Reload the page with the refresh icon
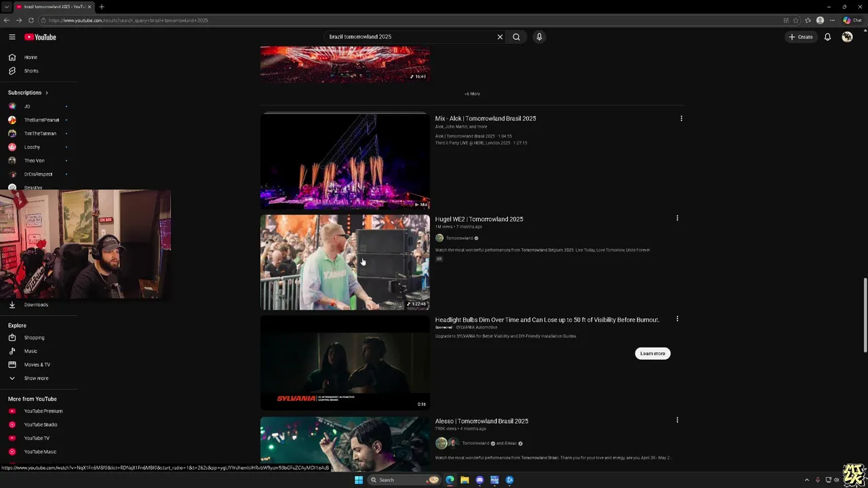This screenshot has height=488, width=868. click(x=31, y=20)
